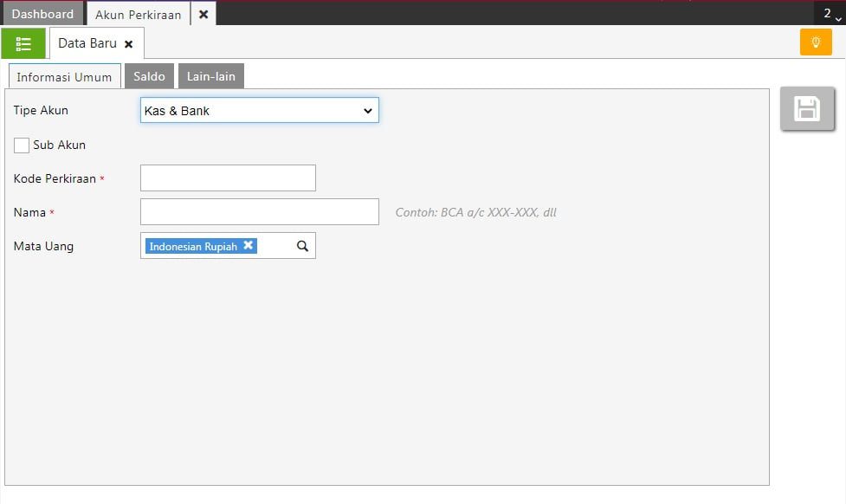
Task: Switch to the Saldo tab
Action: tap(149, 76)
